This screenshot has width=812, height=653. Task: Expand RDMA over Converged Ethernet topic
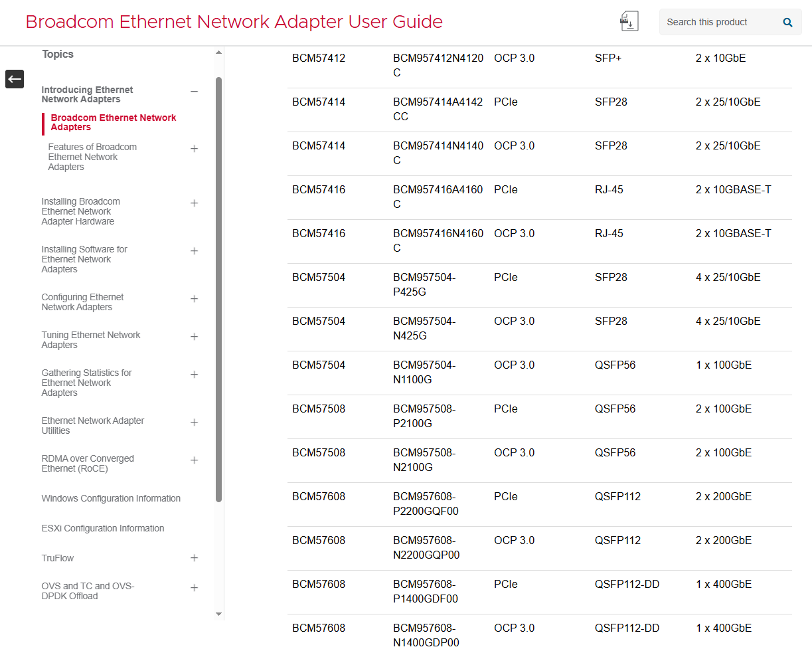(x=194, y=460)
